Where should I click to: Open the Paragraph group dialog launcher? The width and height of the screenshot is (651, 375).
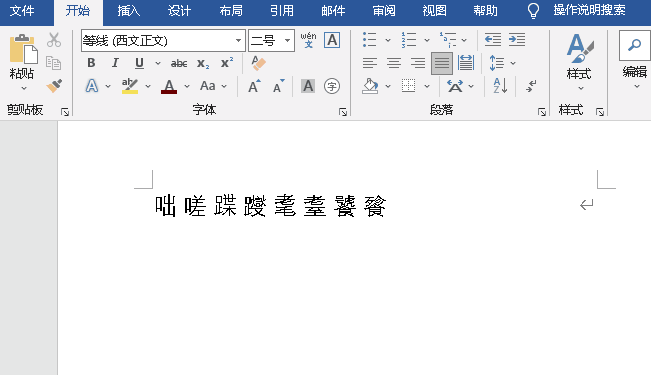(541, 111)
